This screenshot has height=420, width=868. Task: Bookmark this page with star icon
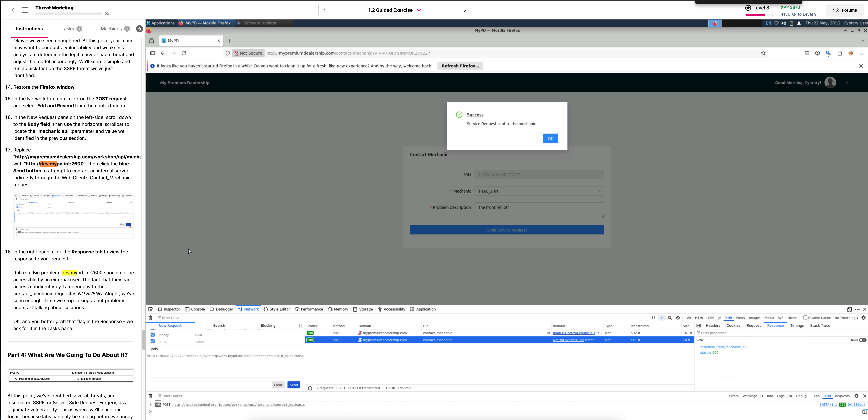pos(763,53)
